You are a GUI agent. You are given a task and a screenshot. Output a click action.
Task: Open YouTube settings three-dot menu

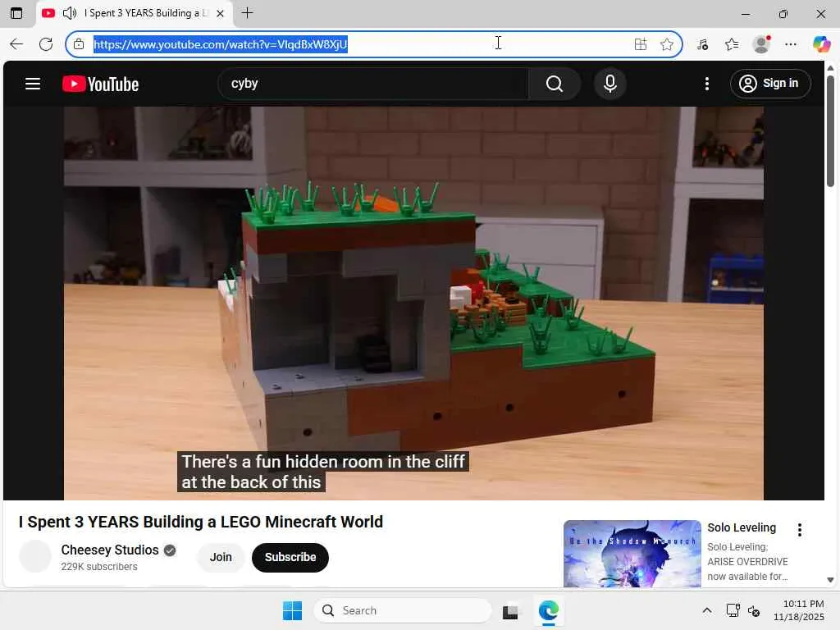pyautogui.click(x=706, y=84)
